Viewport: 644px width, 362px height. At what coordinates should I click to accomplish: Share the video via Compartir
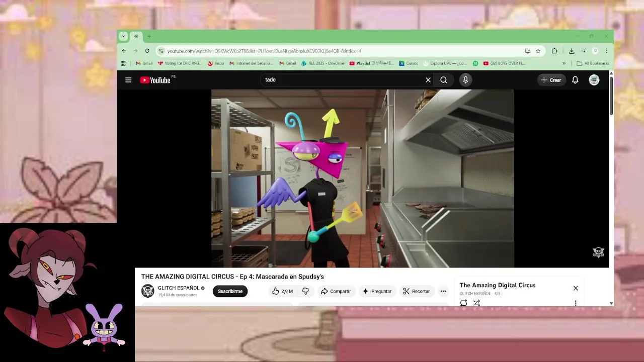[x=336, y=291]
